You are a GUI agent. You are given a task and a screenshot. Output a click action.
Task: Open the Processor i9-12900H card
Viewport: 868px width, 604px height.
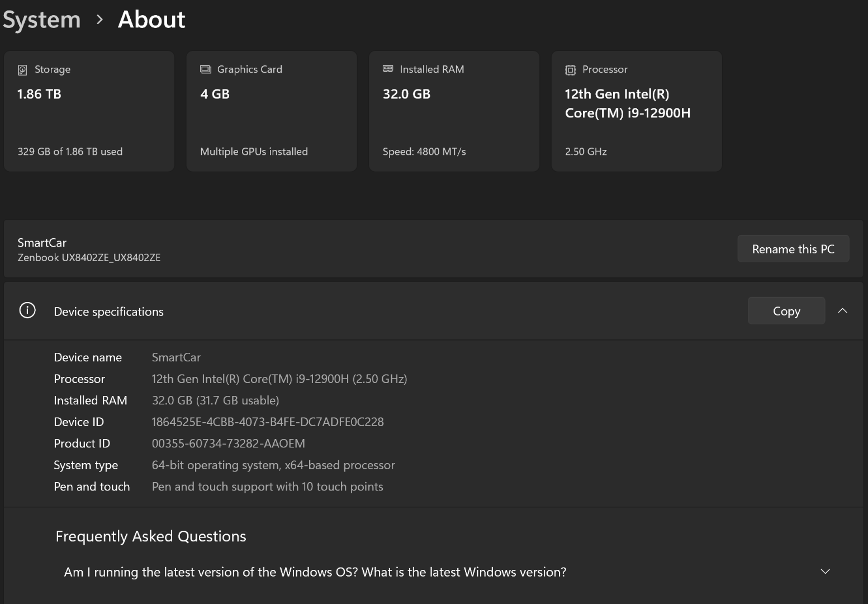pyautogui.click(x=637, y=111)
